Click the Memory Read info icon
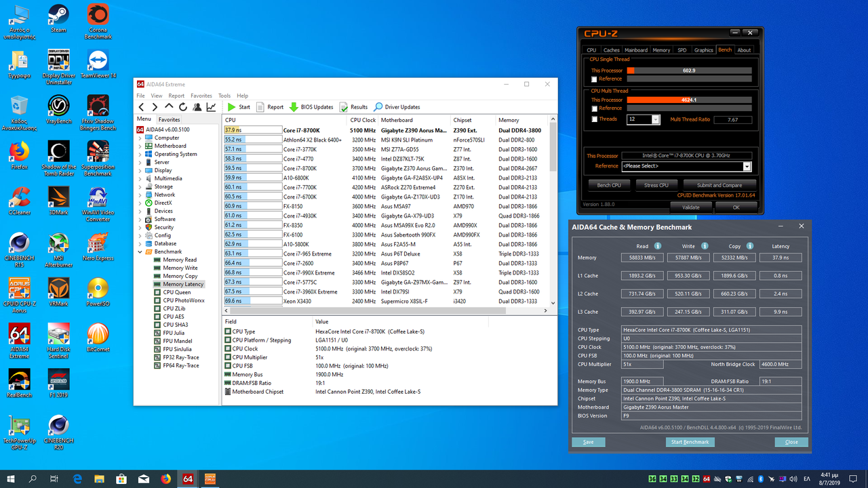The width and height of the screenshot is (868, 488). coord(657,246)
